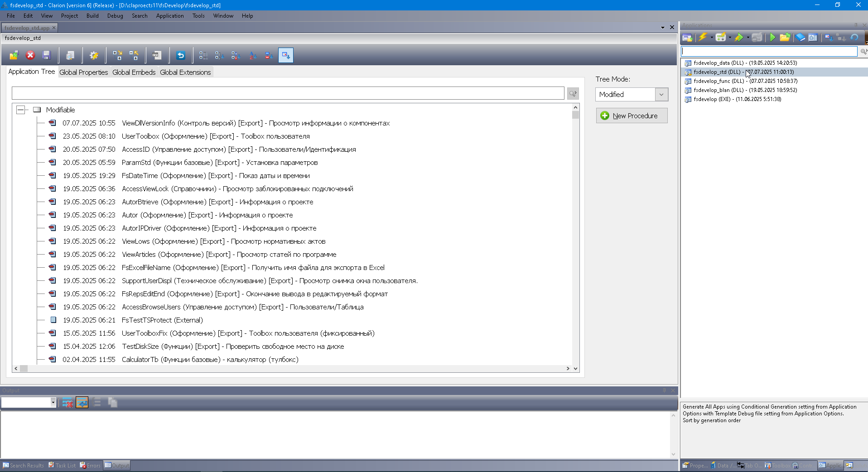Click the procedure search input field

(288, 93)
